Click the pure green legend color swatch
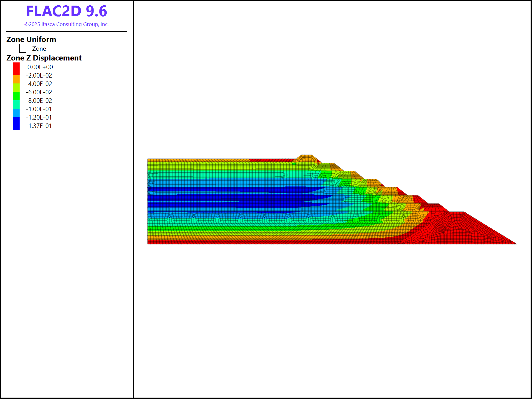This screenshot has width=532, height=399. 16,96
